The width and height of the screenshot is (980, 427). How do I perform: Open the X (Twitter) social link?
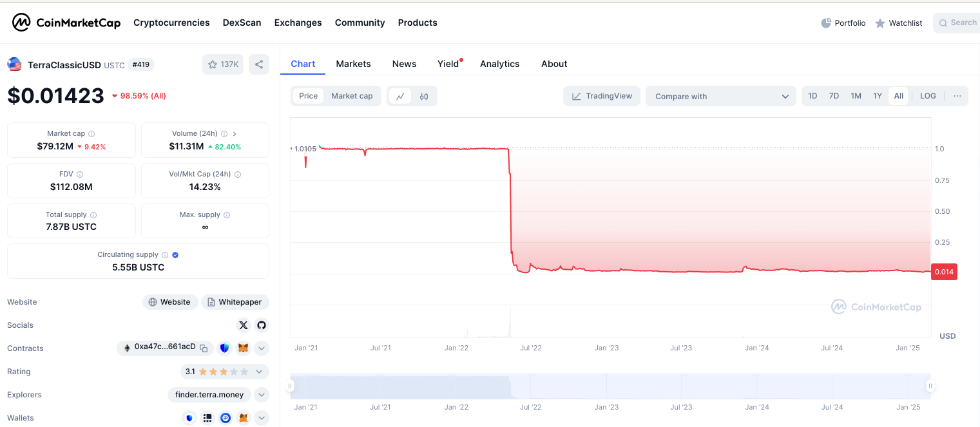pyautogui.click(x=243, y=325)
